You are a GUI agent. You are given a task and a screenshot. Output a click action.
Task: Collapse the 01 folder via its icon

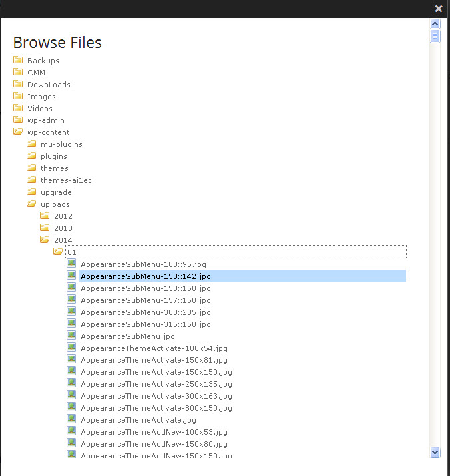[58, 252]
